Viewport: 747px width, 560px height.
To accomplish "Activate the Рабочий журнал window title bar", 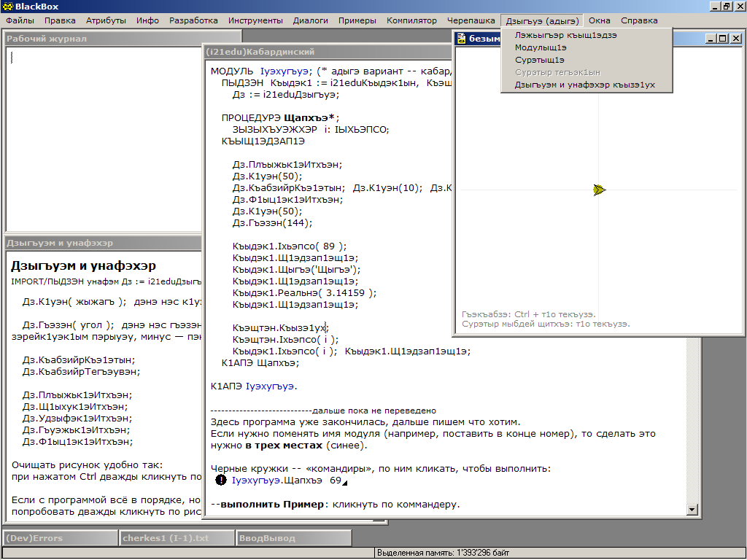I will click(102, 38).
